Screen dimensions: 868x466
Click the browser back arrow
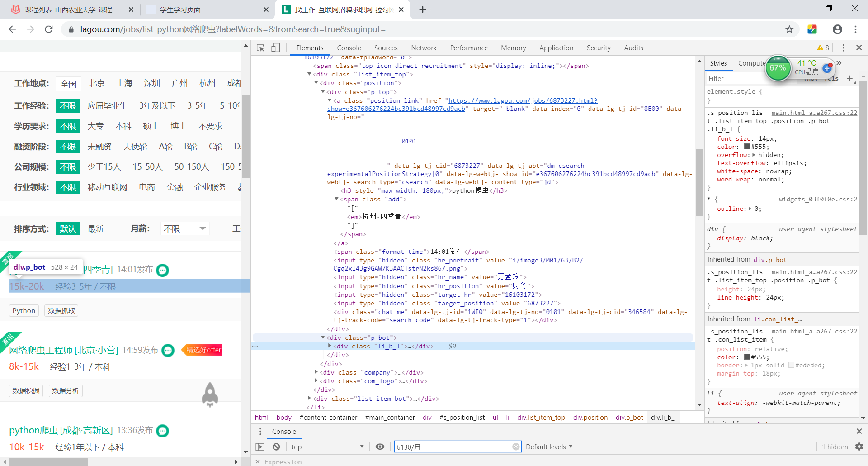coord(12,29)
